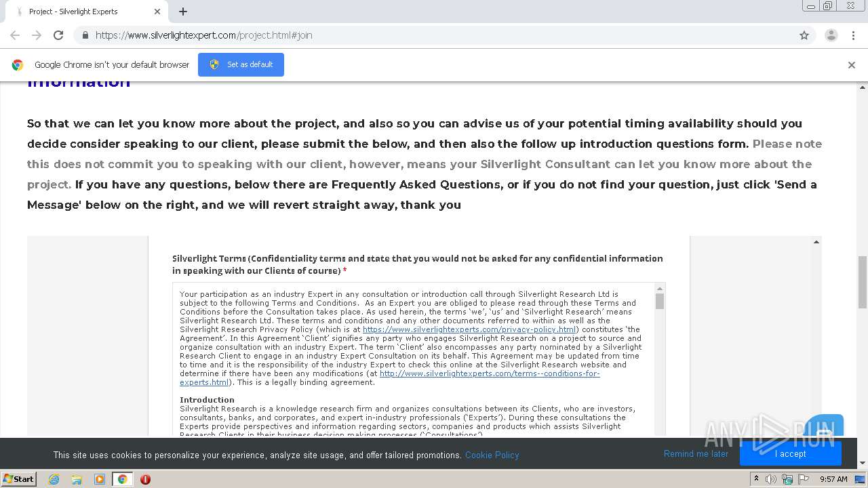Reload the current page

coord(58,35)
